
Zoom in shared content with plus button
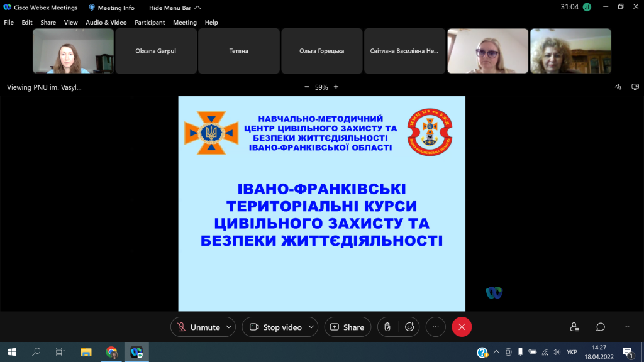coord(336,87)
